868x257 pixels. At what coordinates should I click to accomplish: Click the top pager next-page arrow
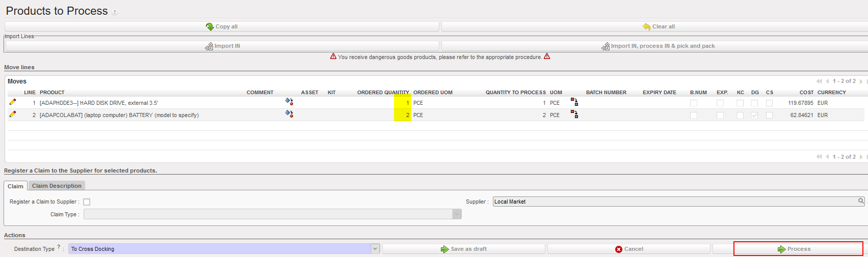pos(861,81)
